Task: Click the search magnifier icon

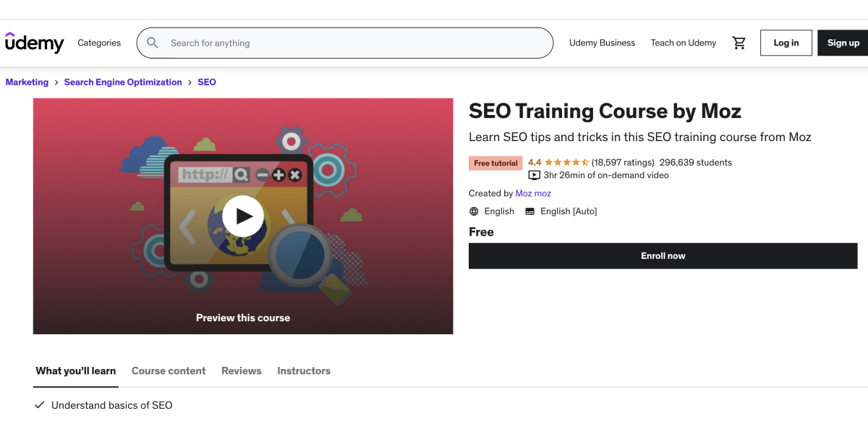Action: coord(153,43)
